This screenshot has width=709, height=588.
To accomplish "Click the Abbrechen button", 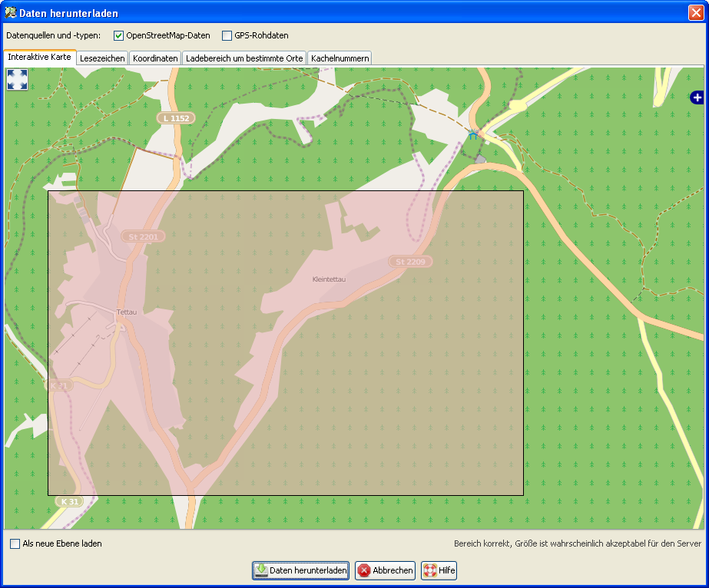I will [386, 570].
